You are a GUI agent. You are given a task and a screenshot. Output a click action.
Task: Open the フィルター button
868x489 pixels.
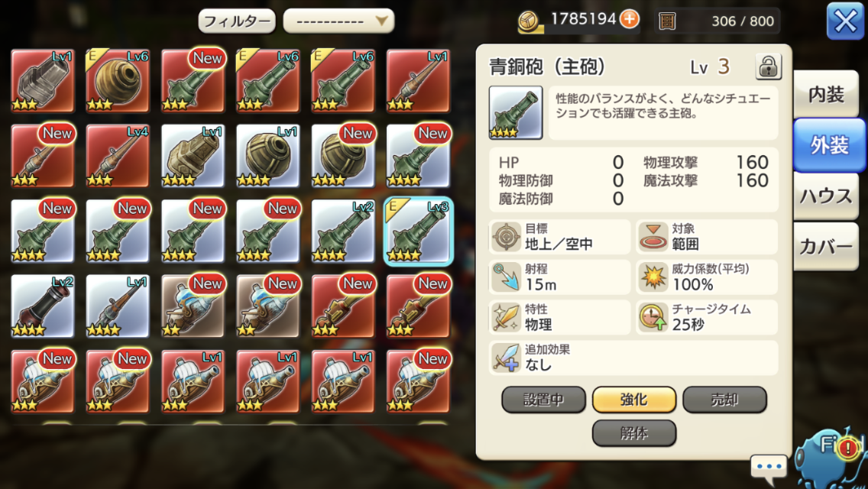point(237,21)
